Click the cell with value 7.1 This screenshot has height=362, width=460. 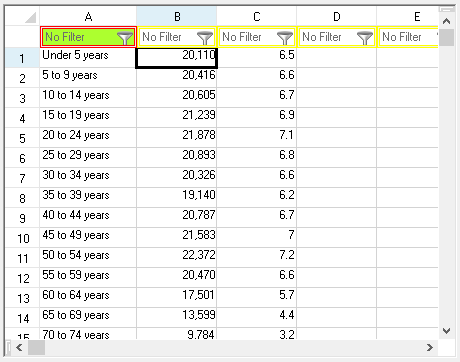pyautogui.click(x=257, y=138)
